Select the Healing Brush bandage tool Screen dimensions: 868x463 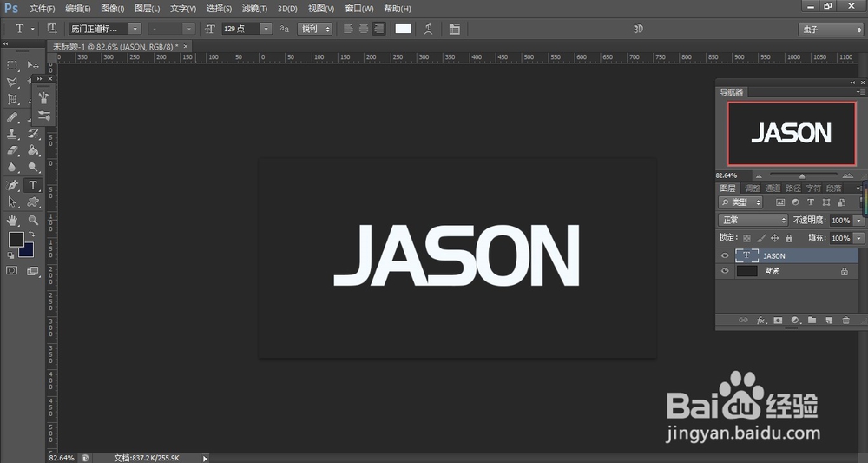[12, 117]
